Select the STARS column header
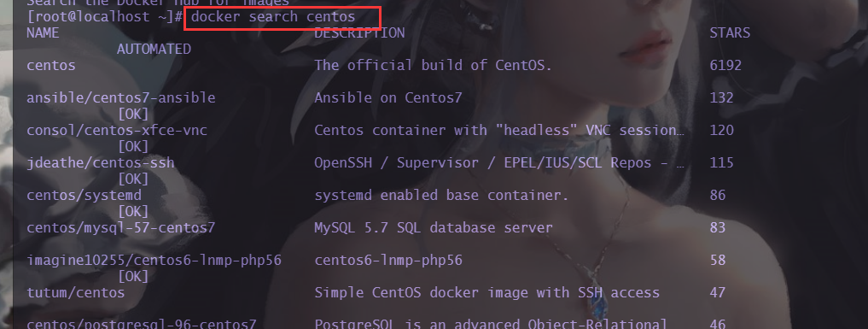 [x=730, y=32]
